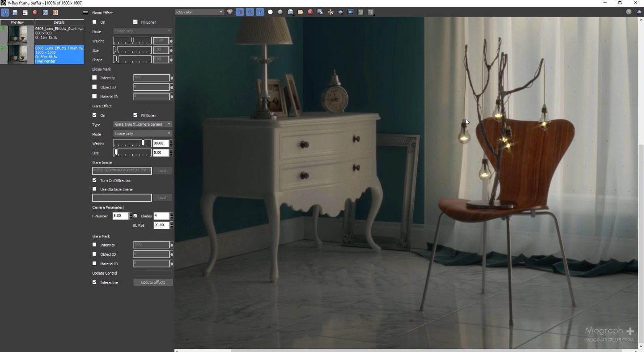Set the history image as A
The height and width of the screenshot is (352, 644).
[x=45, y=13]
